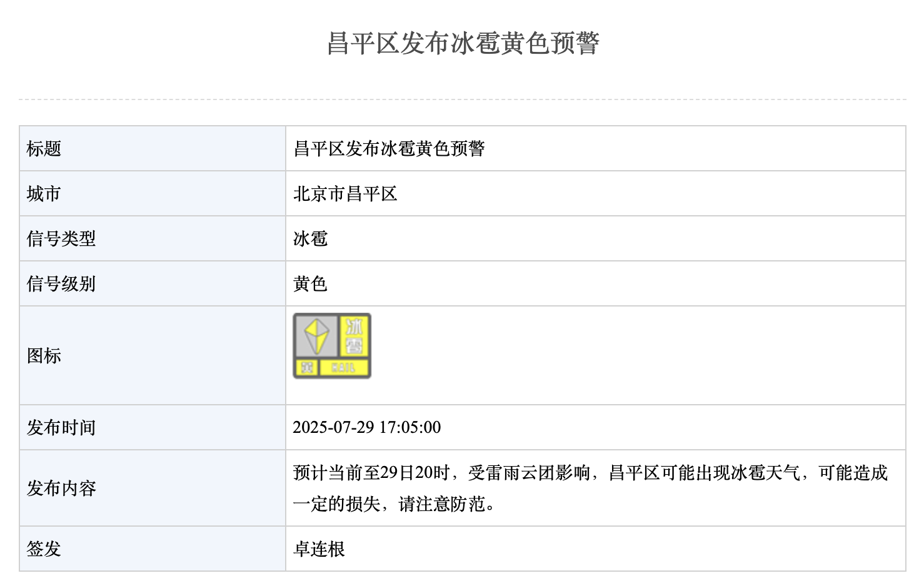Select the 城市 label cell

click(x=153, y=193)
